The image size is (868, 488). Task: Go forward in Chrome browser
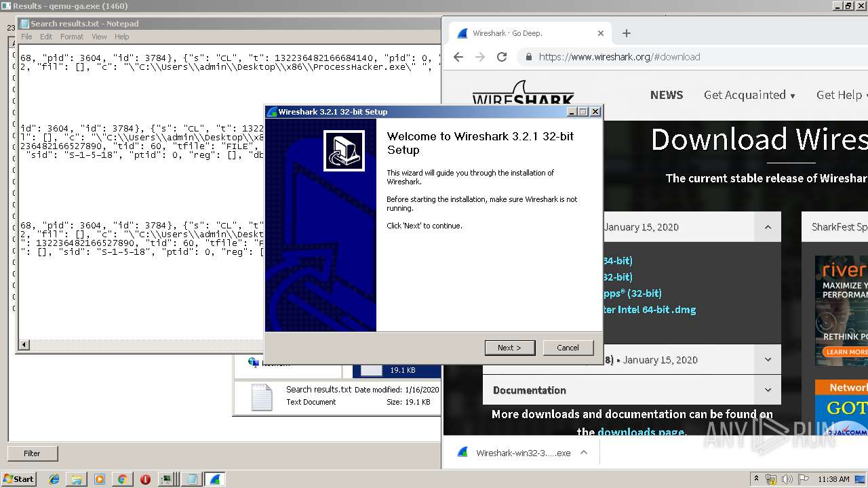(480, 57)
